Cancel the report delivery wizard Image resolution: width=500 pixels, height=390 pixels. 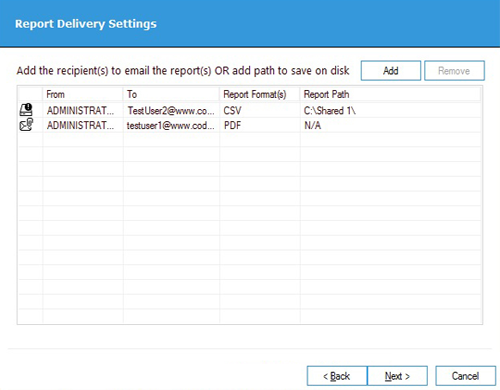pyautogui.click(x=465, y=376)
